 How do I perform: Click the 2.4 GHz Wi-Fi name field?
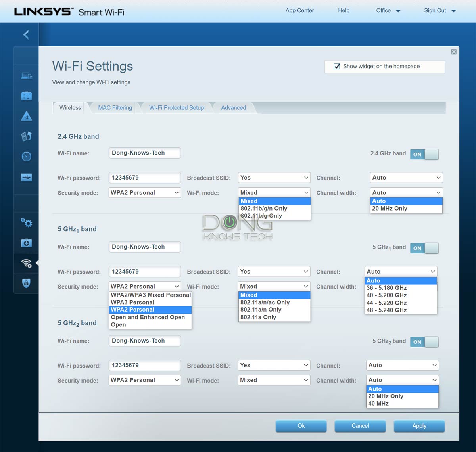pos(145,153)
